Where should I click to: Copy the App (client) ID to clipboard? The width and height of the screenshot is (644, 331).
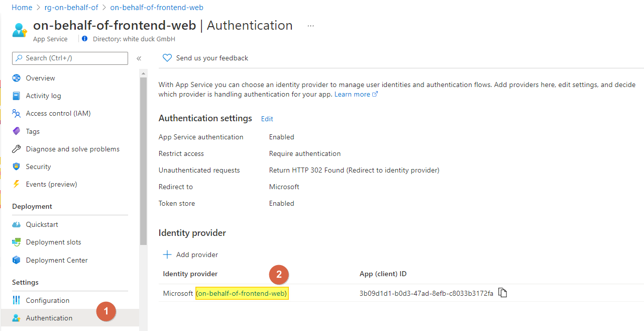pos(502,293)
